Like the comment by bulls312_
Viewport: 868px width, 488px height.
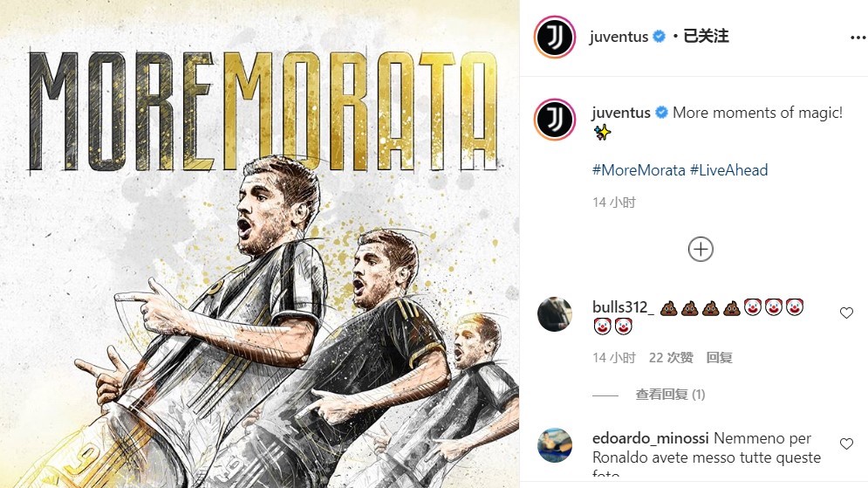pyautogui.click(x=846, y=313)
